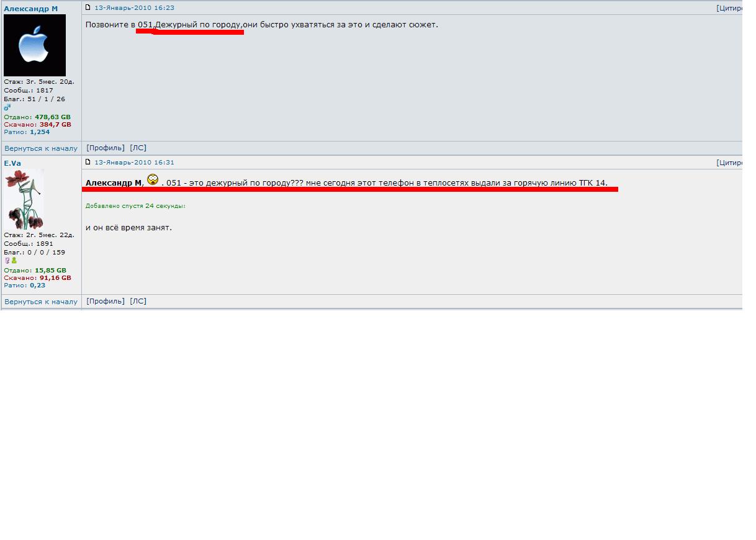Open E.Va username link
The width and height of the screenshot is (756, 540).
click(12, 163)
